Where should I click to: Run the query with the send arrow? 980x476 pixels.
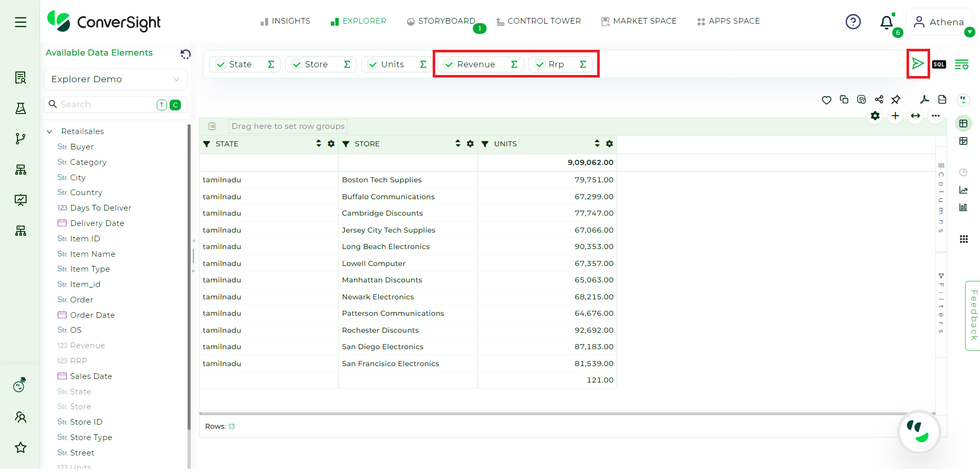918,64
